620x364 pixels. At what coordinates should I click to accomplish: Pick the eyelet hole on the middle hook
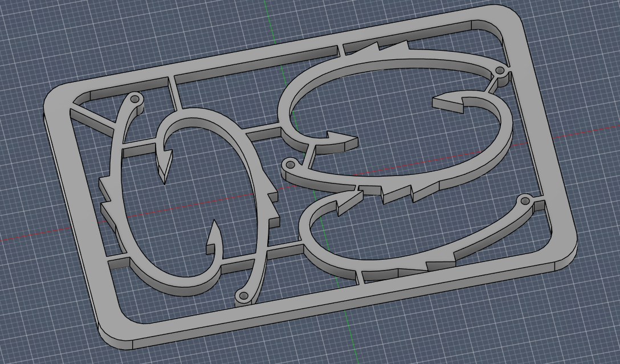point(290,164)
